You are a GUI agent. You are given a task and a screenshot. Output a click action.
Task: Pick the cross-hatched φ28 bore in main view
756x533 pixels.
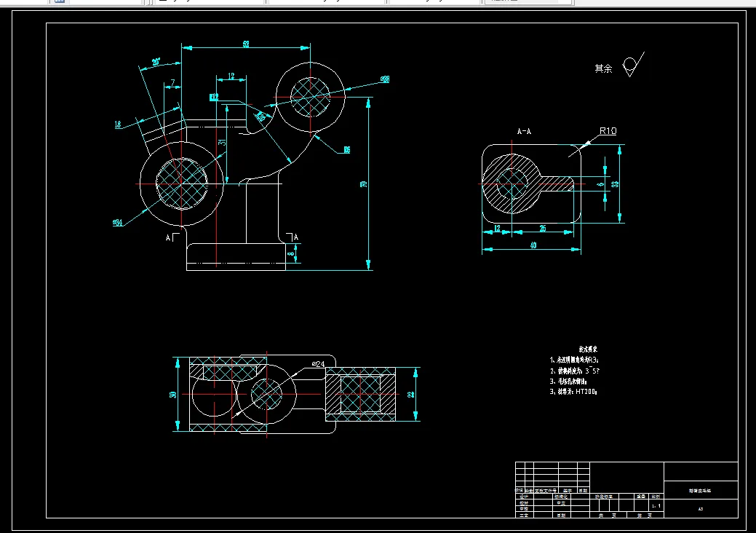coord(311,97)
